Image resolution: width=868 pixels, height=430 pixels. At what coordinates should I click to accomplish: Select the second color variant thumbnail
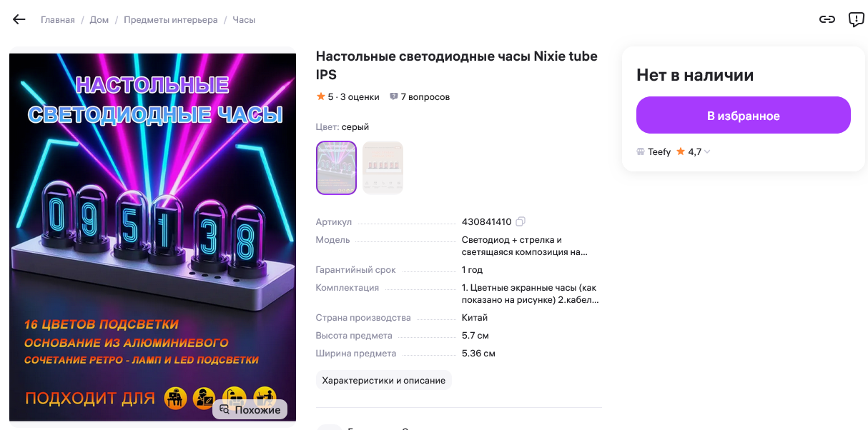point(383,168)
